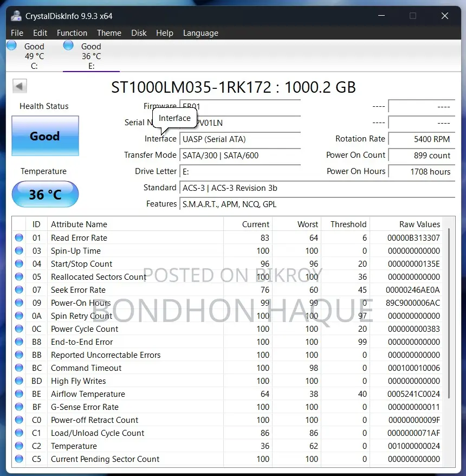This screenshot has width=466, height=476.
Task: Open the File menu
Action: pyautogui.click(x=17, y=33)
